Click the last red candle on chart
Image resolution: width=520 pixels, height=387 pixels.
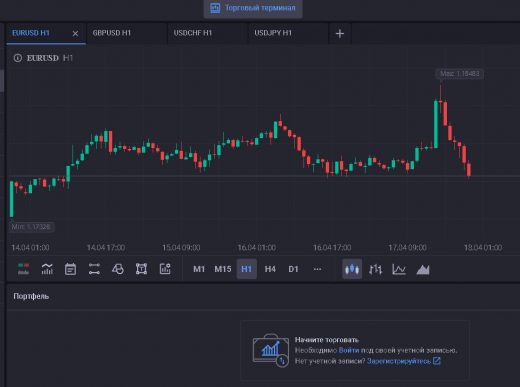coord(469,169)
